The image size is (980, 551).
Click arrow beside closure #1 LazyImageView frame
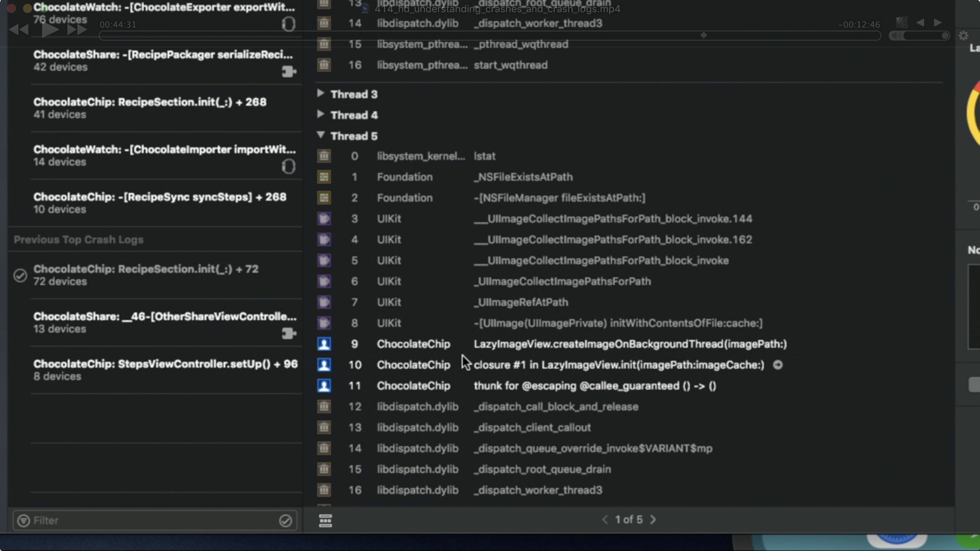coord(777,365)
